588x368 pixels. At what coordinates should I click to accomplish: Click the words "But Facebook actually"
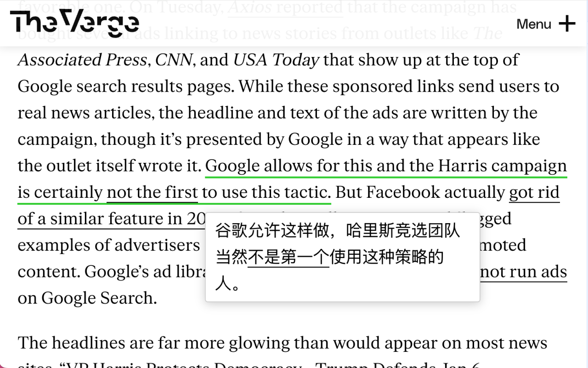420,192
